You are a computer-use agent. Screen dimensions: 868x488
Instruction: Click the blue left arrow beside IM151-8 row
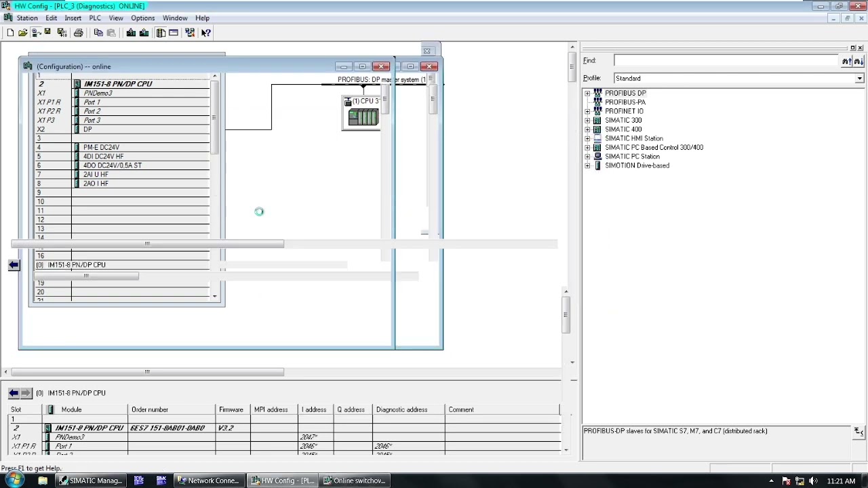coord(14,265)
